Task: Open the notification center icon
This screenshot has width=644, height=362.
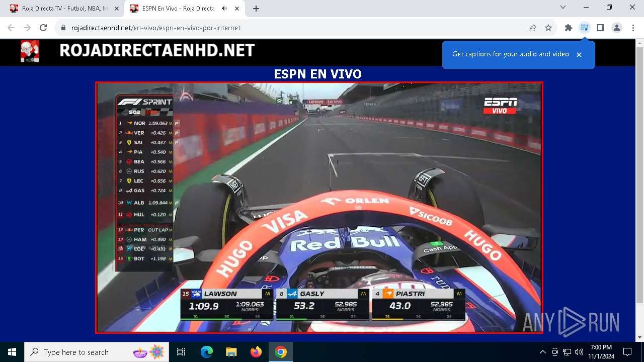Action: [627, 352]
